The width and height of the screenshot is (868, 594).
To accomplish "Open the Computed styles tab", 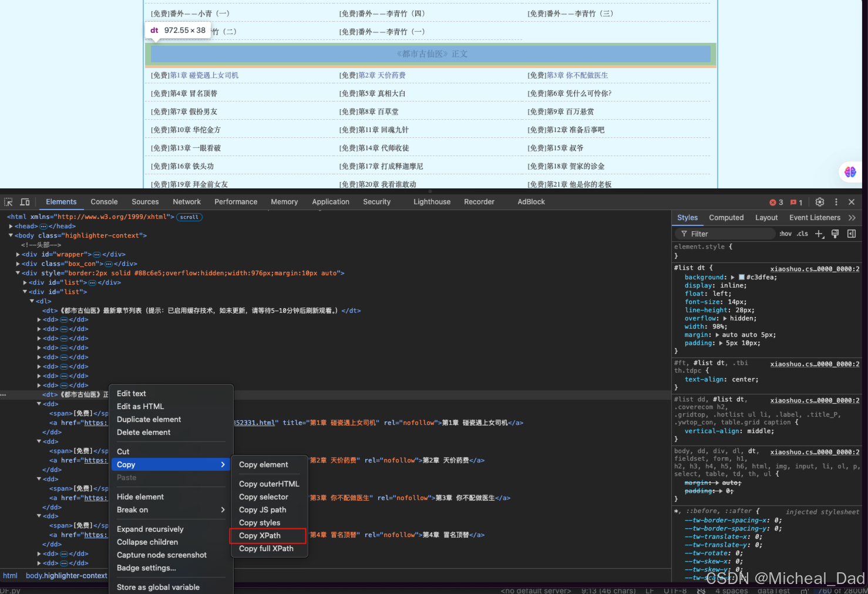I will coord(726,218).
